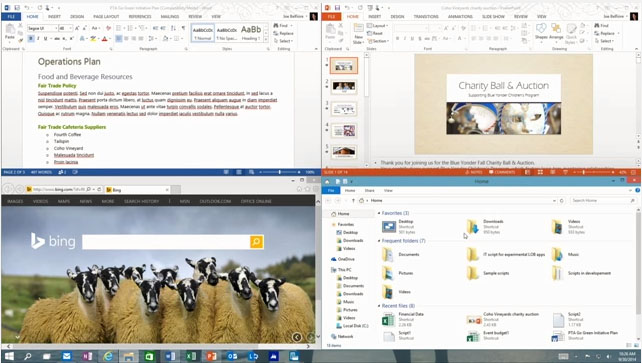Open the Segoe UI font name dropdown
This screenshot has width=642, height=363.
(55, 28)
